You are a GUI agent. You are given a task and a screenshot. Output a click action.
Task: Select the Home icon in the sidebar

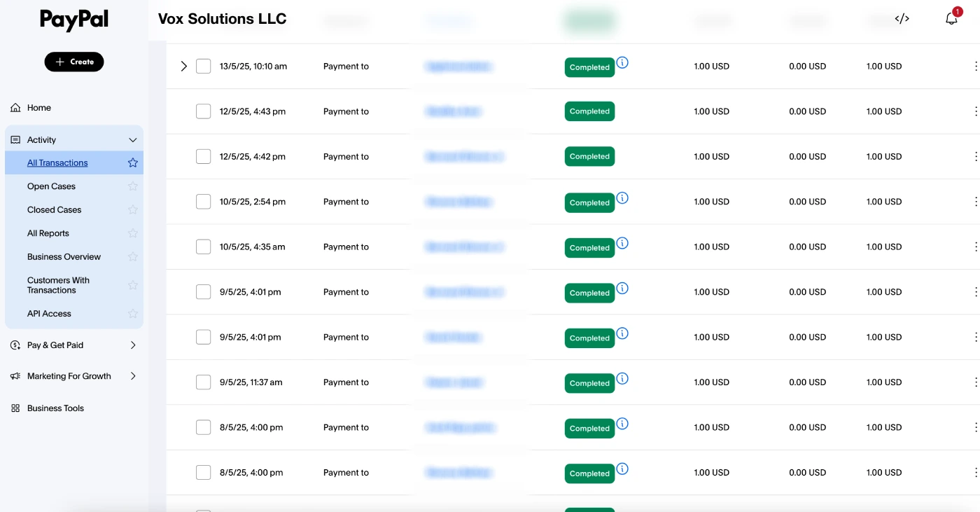tap(15, 107)
